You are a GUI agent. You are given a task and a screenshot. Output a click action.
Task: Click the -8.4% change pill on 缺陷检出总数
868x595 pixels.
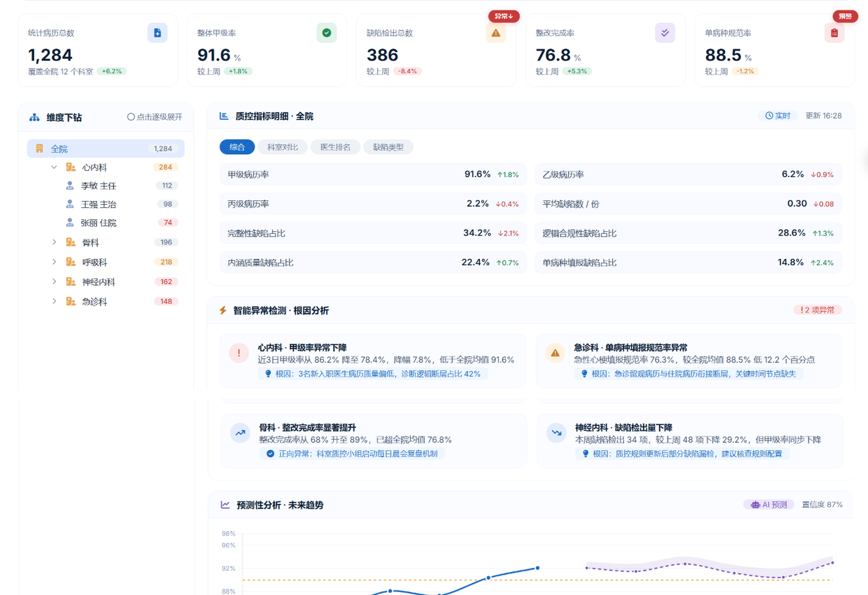point(407,71)
